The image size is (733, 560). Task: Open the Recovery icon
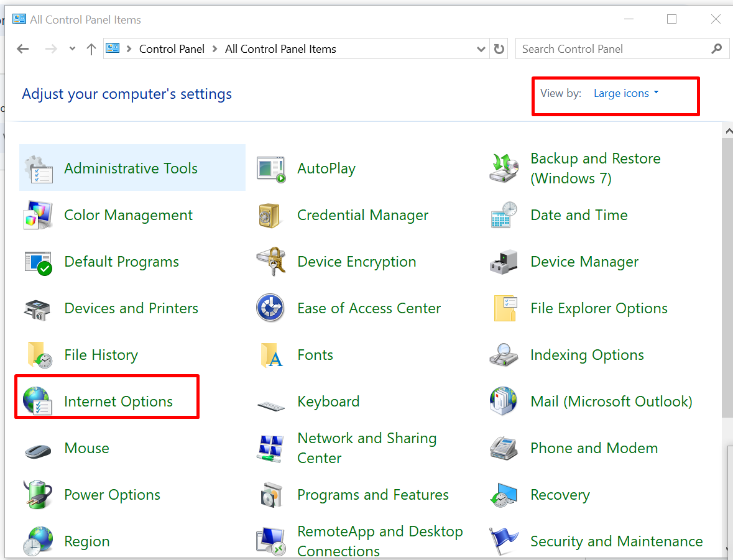(504, 495)
